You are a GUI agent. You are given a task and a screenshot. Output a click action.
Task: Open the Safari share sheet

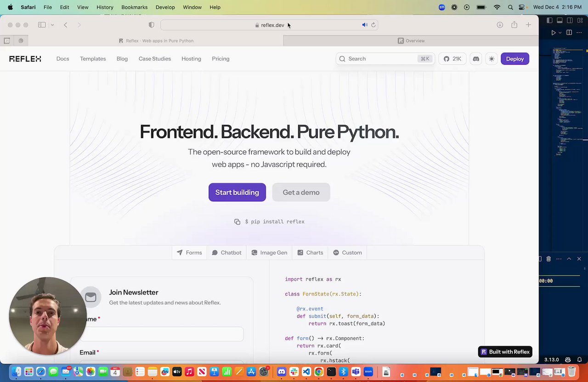[514, 25]
